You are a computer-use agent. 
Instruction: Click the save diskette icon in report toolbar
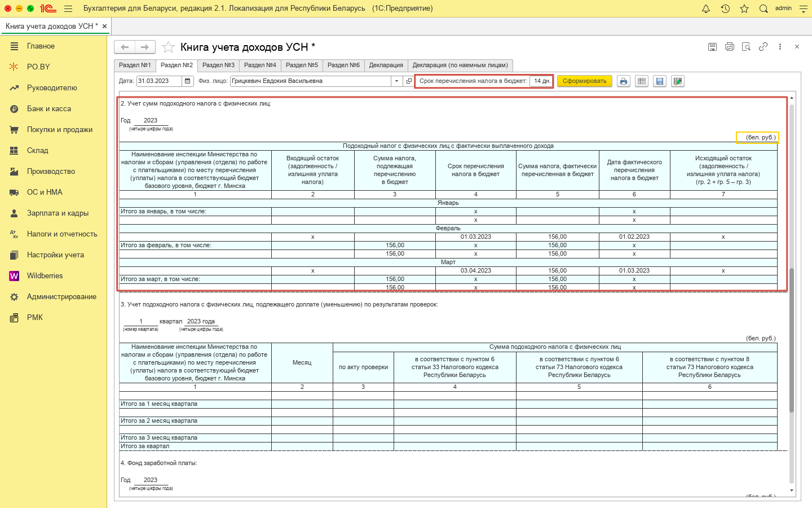660,81
